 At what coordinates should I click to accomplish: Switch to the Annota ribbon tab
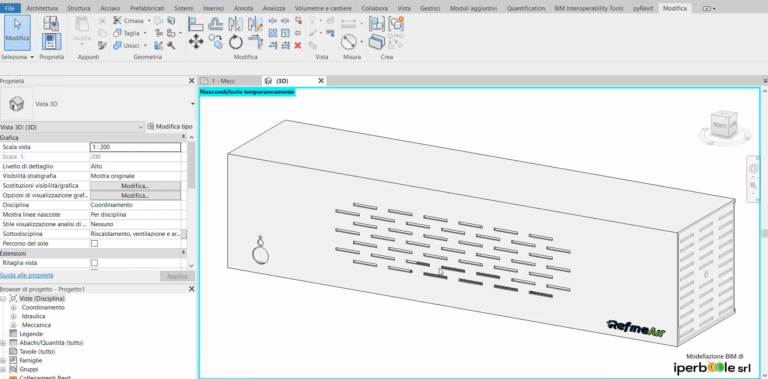point(243,8)
